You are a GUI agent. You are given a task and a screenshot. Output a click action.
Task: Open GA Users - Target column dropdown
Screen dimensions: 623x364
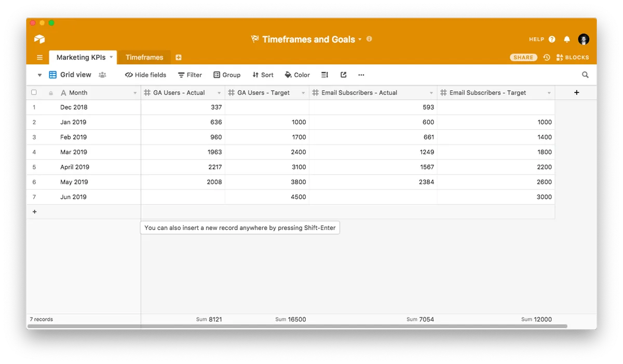303,93
